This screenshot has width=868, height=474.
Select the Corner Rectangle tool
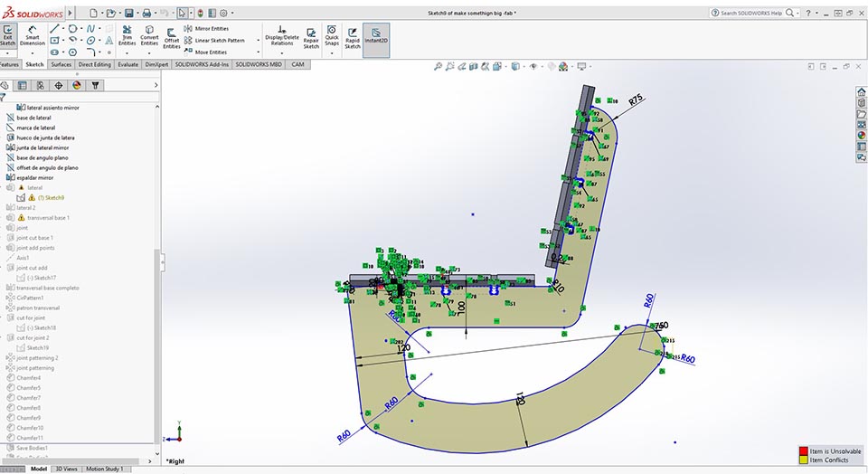(54, 41)
